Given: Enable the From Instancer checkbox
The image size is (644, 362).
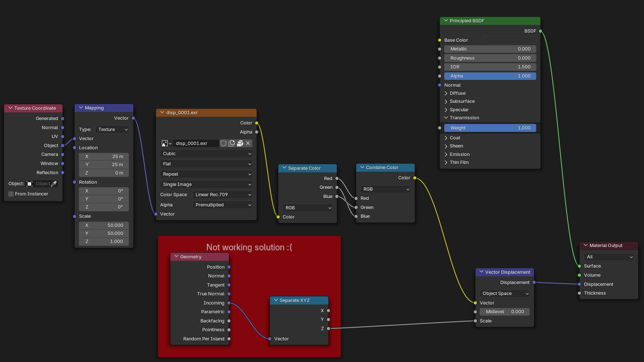Looking at the screenshot, I should click(x=11, y=194).
